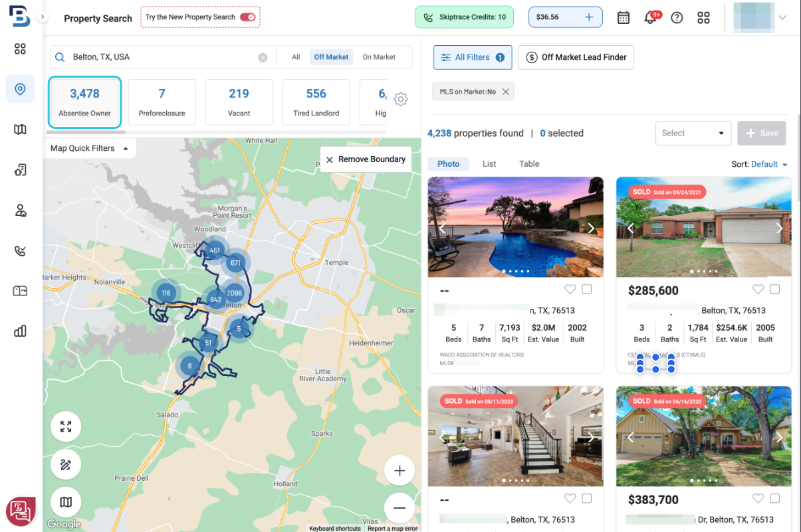
Task: Click the Off Market Lead Finder button
Action: pos(576,57)
